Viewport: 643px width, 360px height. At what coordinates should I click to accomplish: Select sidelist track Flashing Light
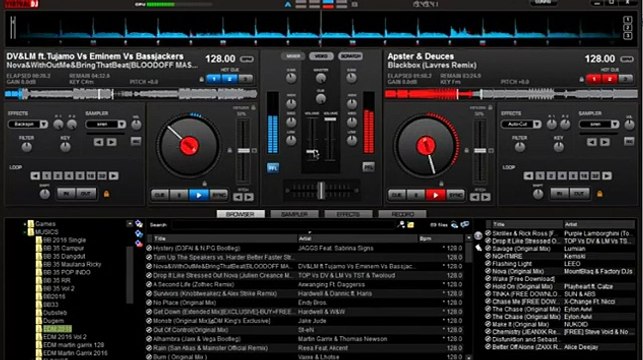click(x=560, y=264)
